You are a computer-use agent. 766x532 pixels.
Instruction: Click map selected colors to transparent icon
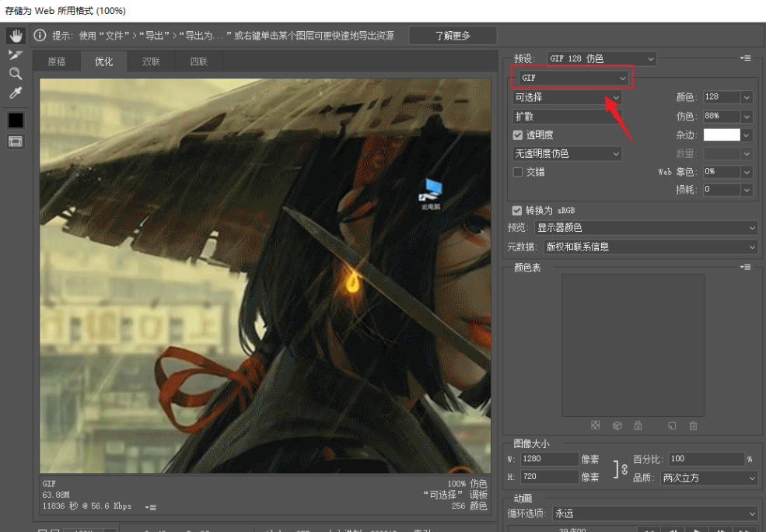(595, 425)
